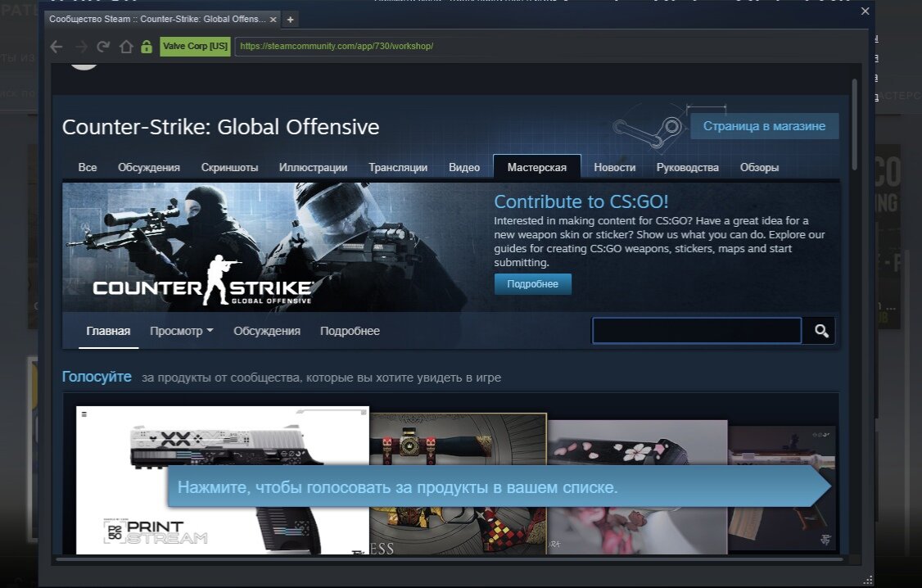Close the Steam Community browser tab
The image size is (922, 588).
tap(273, 20)
